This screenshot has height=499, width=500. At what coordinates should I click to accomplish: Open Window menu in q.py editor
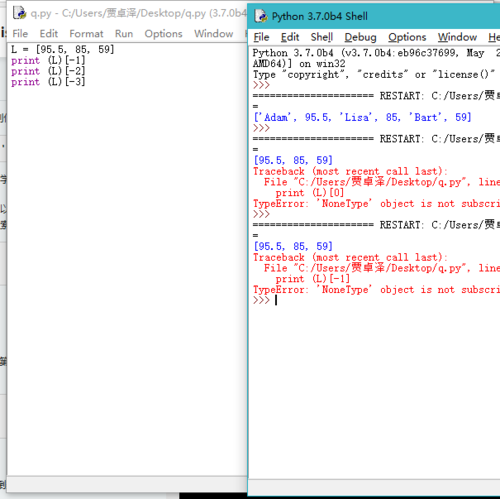214,34
